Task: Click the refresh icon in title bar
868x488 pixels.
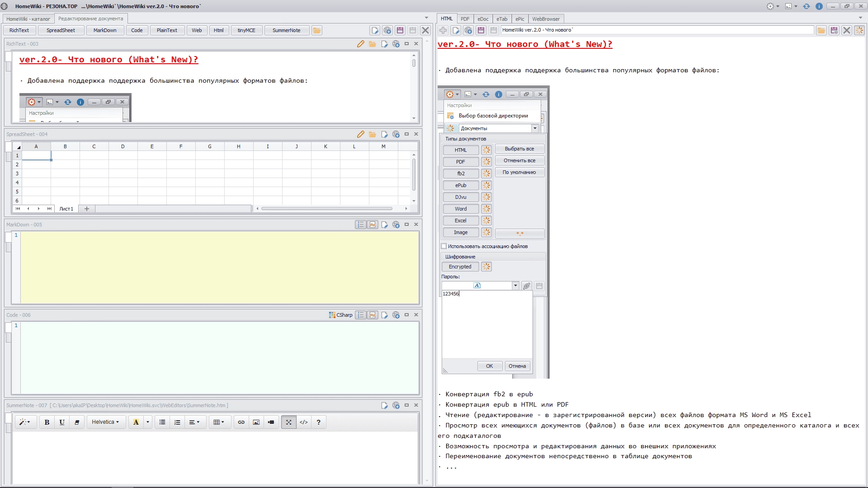Action: click(x=807, y=6)
